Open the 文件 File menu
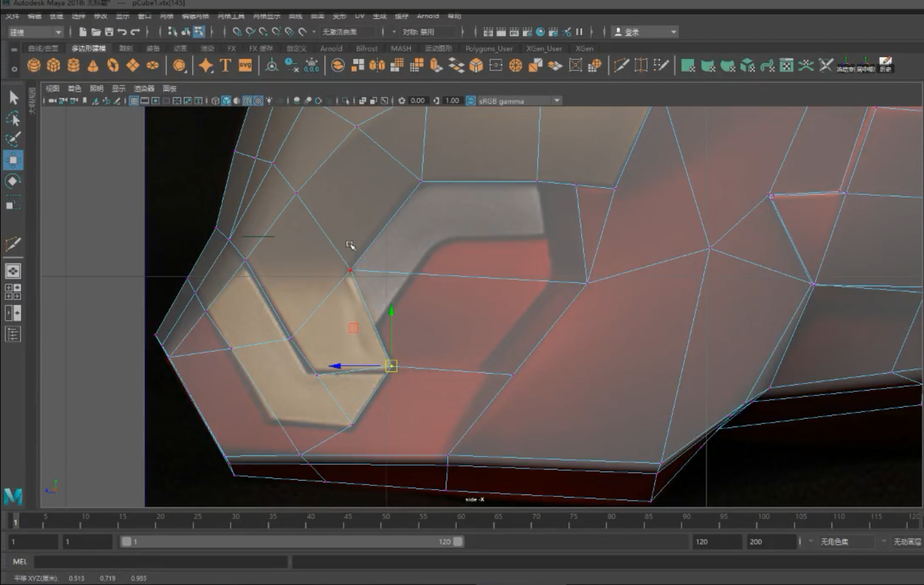The width and height of the screenshot is (924, 585). [x=12, y=16]
